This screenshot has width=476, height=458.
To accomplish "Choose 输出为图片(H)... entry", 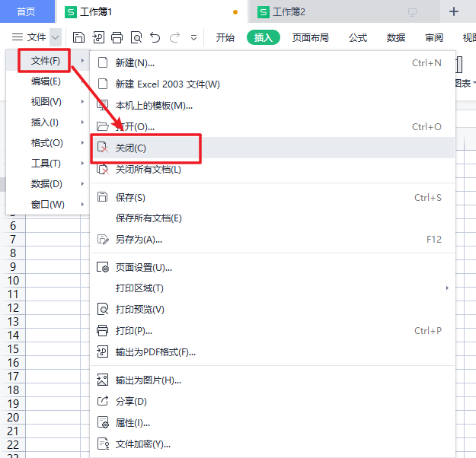I will tap(273, 380).
